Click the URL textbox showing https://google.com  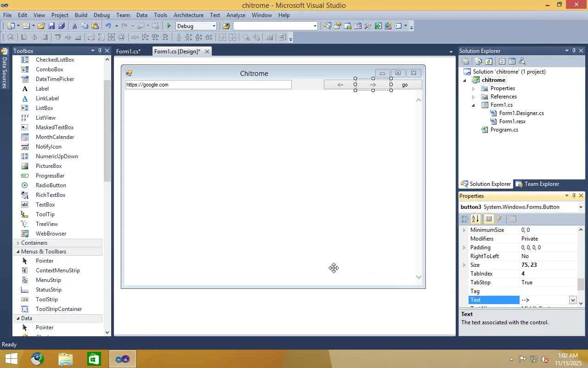click(x=208, y=85)
